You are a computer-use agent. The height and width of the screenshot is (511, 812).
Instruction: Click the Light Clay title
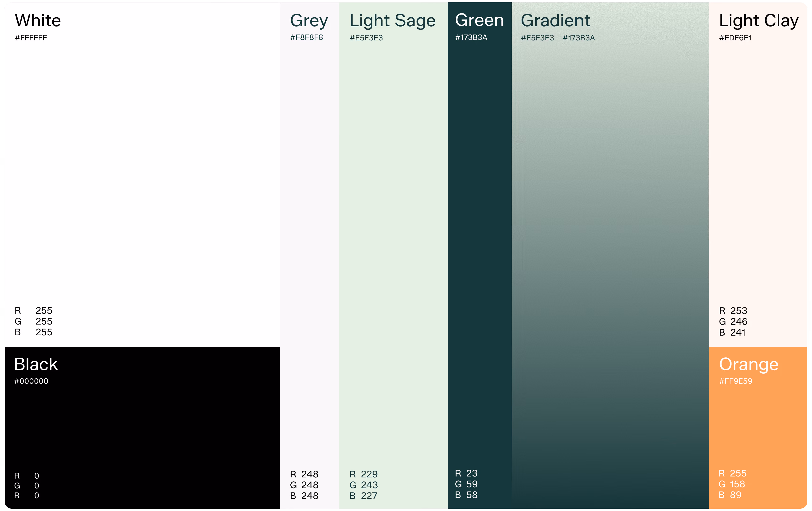click(759, 21)
